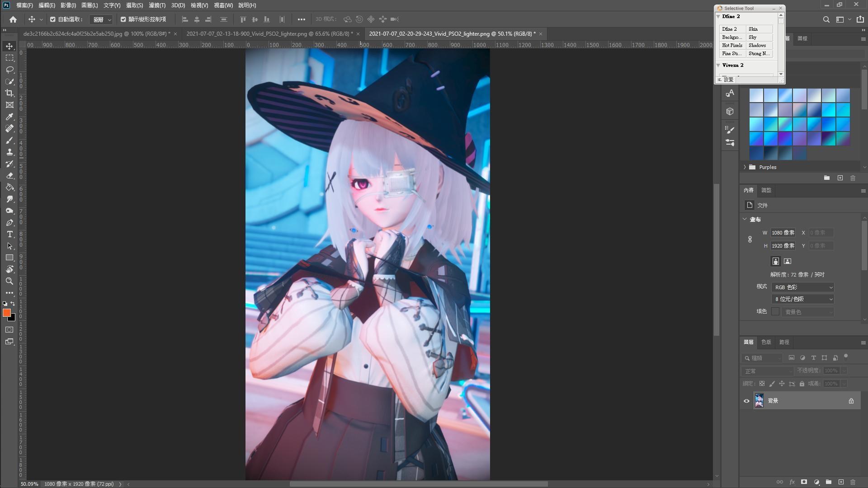The height and width of the screenshot is (488, 868).
Task: Open the auto-select 圖層 dropdown
Action: (x=101, y=19)
